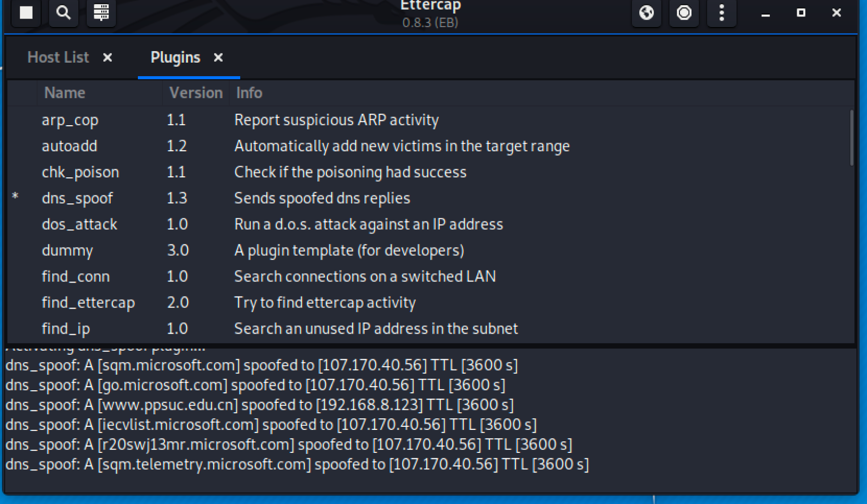Select the arp_cop plugin row
Viewport: 867px width, 504px height.
click(70, 120)
